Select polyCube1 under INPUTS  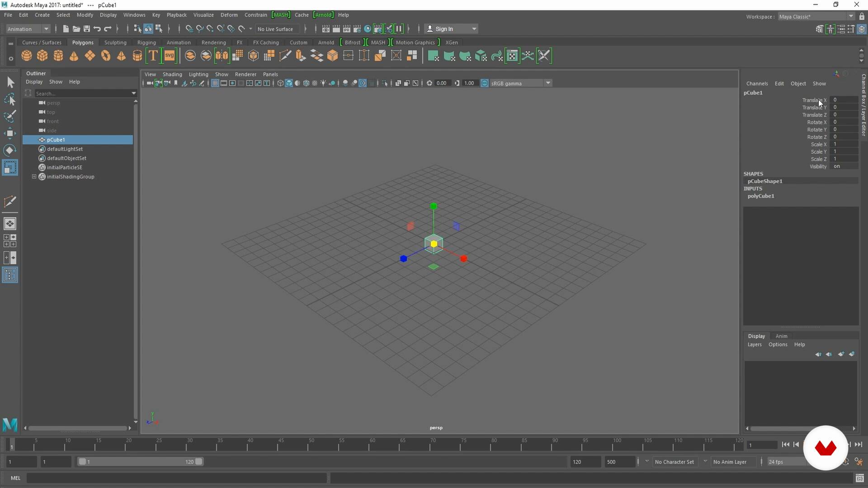pyautogui.click(x=761, y=196)
